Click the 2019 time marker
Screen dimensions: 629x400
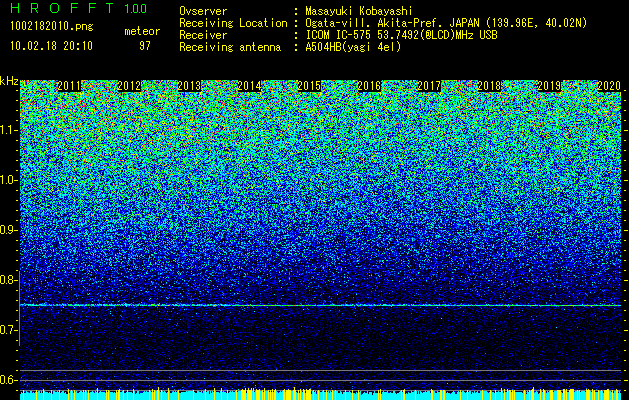[549, 86]
